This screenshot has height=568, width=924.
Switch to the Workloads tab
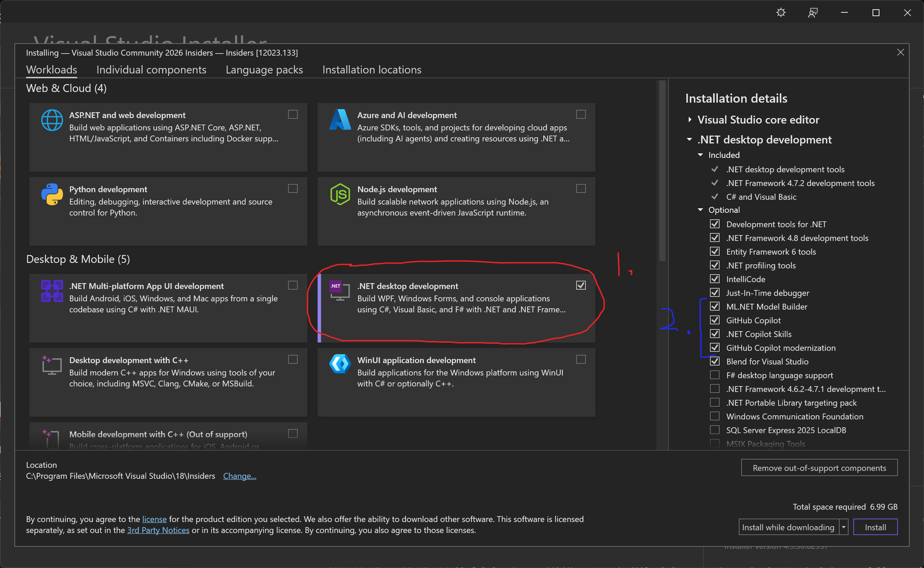[51, 70]
